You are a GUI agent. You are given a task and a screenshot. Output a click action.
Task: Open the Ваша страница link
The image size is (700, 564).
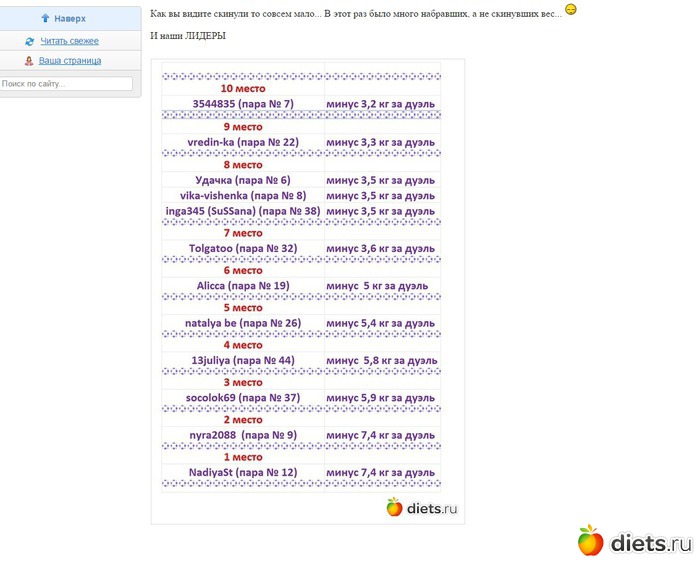coord(70,61)
